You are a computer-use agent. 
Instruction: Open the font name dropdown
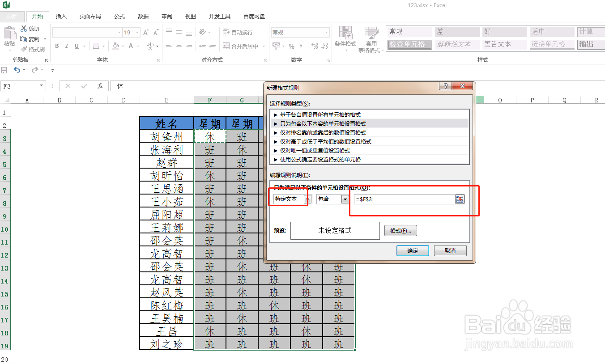[x=119, y=32]
